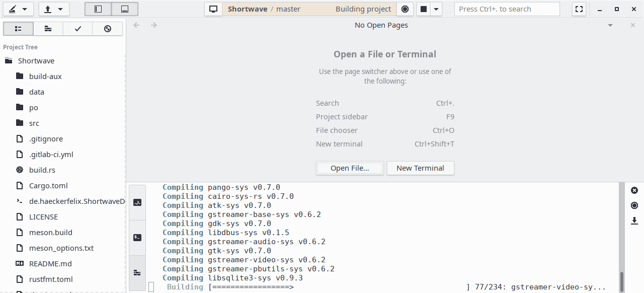Click the 'Project sidebar' shortcut row
Image resolution: width=644 pixels, height=293 pixels.
385,117
